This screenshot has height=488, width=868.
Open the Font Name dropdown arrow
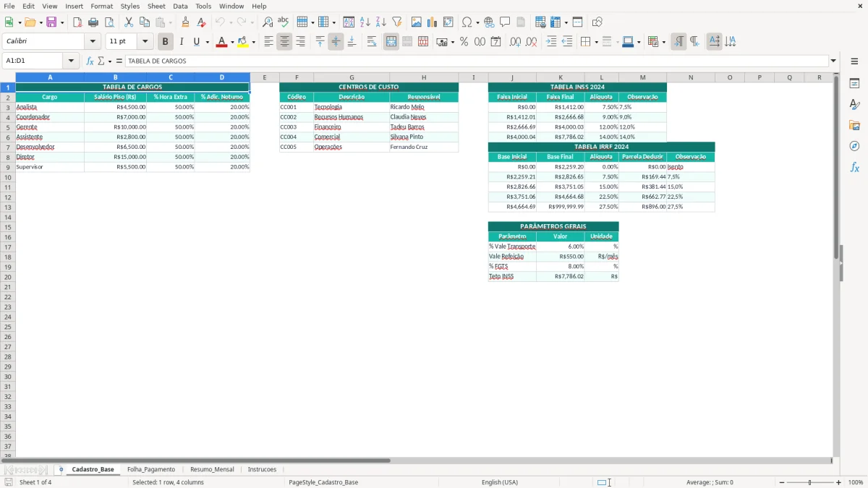pyautogui.click(x=93, y=42)
